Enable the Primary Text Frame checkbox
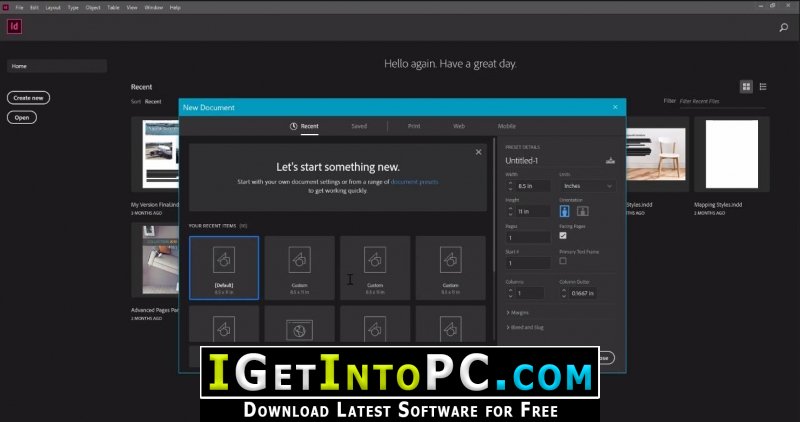Screen dimensions: 800x422 click(x=563, y=261)
